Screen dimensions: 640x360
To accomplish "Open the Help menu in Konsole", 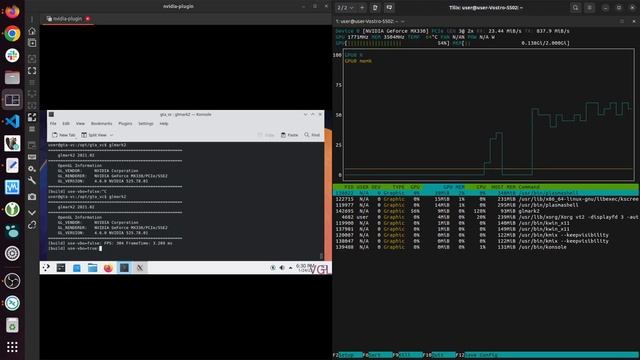I will pos(164,123).
